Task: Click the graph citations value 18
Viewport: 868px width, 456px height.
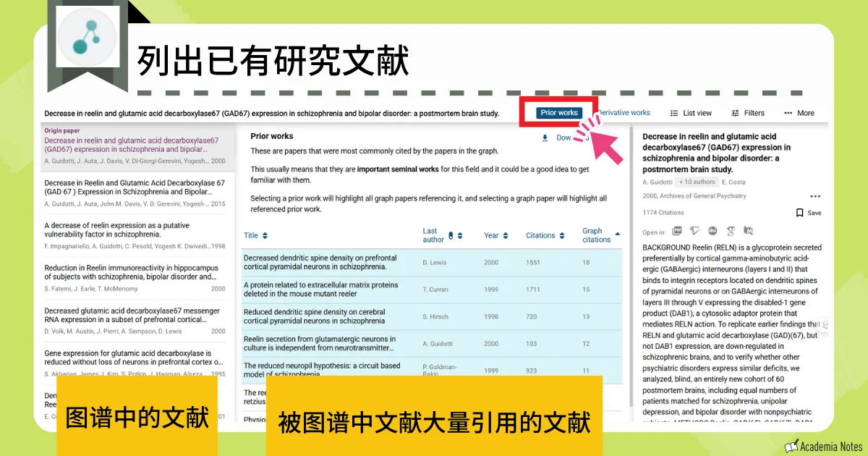Action: click(x=586, y=263)
